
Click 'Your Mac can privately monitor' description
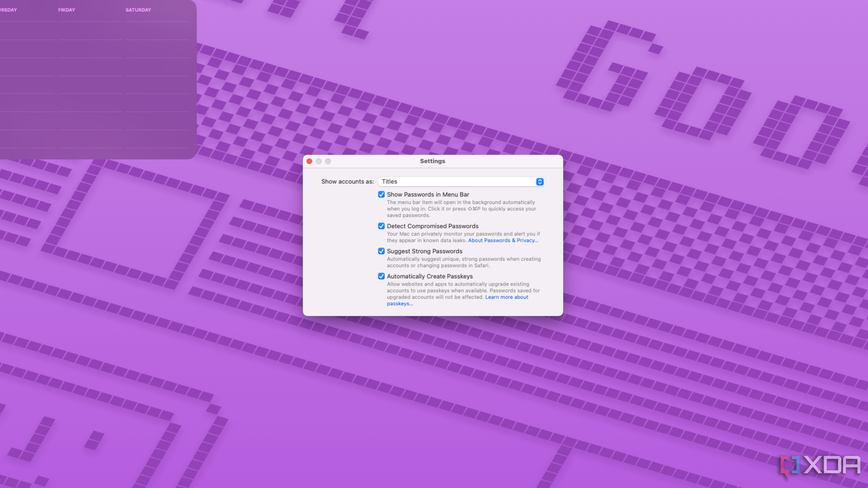click(x=463, y=237)
